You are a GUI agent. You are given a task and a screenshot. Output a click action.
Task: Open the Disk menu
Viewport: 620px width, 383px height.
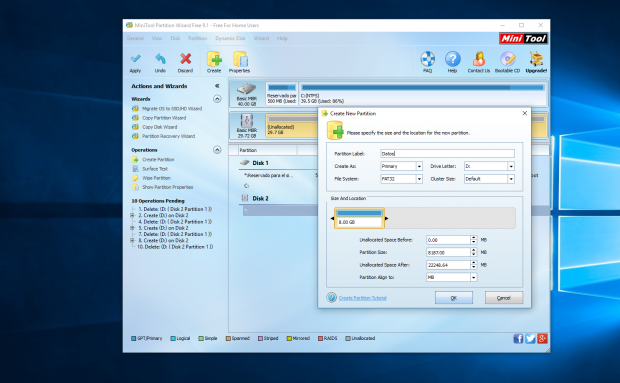pyautogui.click(x=175, y=38)
